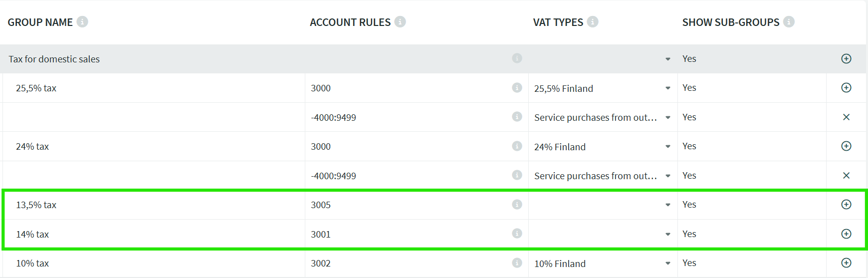This screenshot has width=868, height=278.
Task: Click Yes sub-groups value on 14% tax row
Action: pyautogui.click(x=689, y=234)
